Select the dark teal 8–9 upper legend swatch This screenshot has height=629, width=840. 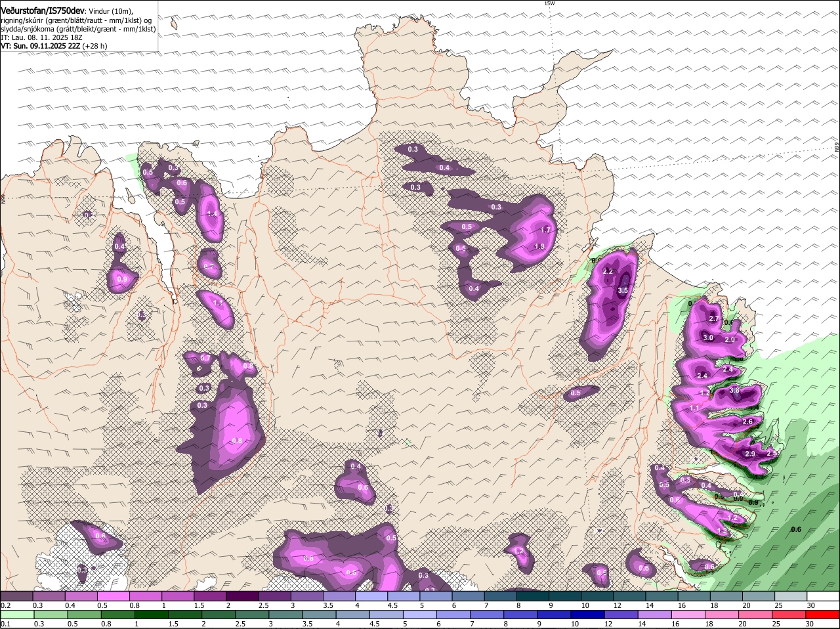(534, 596)
